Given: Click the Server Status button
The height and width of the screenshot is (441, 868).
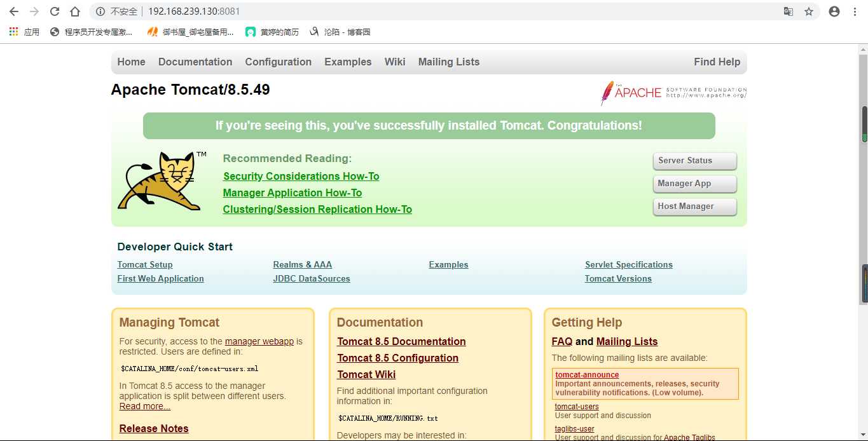Looking at the screenshot, I should tap(694, 161).
